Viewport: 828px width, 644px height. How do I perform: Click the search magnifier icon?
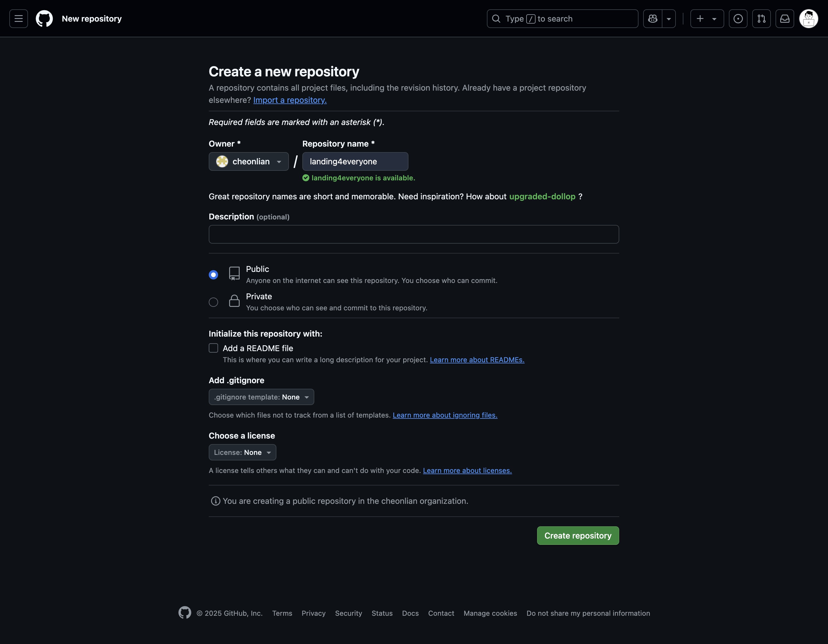tap(496, 19)
